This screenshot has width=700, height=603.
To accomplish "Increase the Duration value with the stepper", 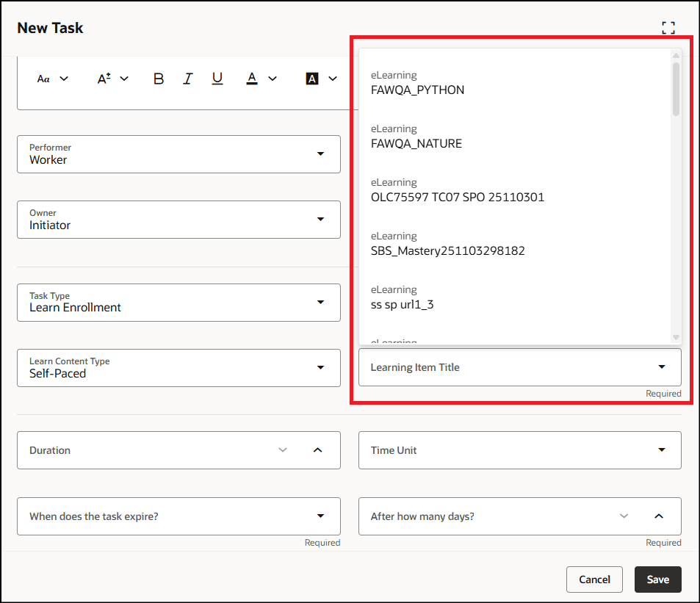I will coord(318,450).
